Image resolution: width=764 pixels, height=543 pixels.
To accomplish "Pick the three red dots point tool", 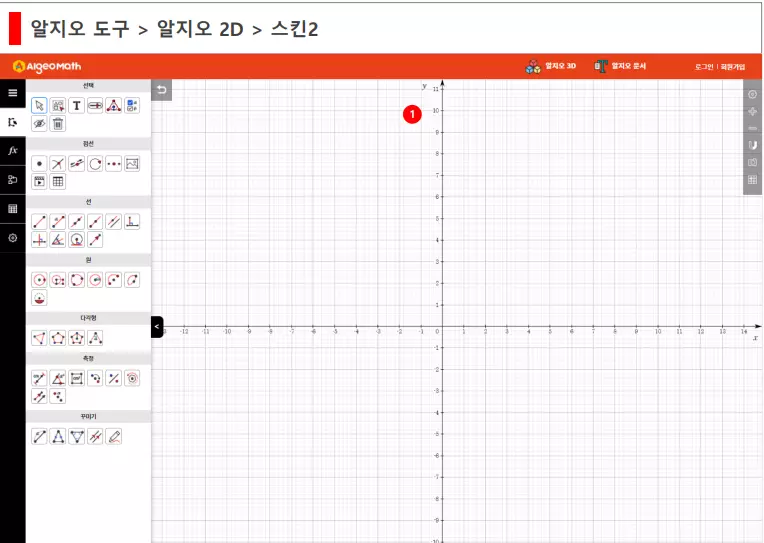I will (x=114, y=164).
